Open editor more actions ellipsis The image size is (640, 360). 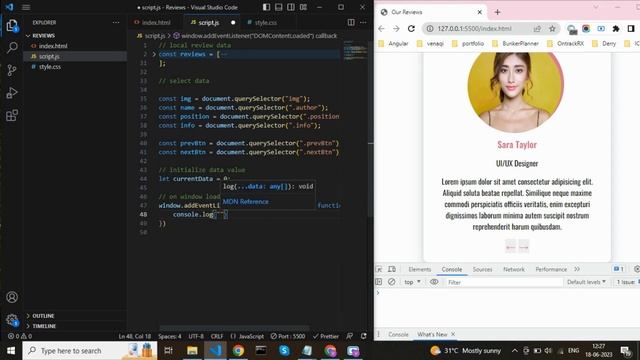[363, 22]
